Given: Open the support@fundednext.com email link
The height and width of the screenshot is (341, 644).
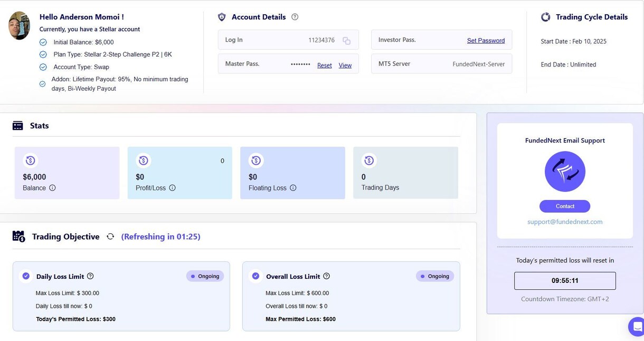Looking at the screenshot, I should pyautogui.click(x=565, y=222).
